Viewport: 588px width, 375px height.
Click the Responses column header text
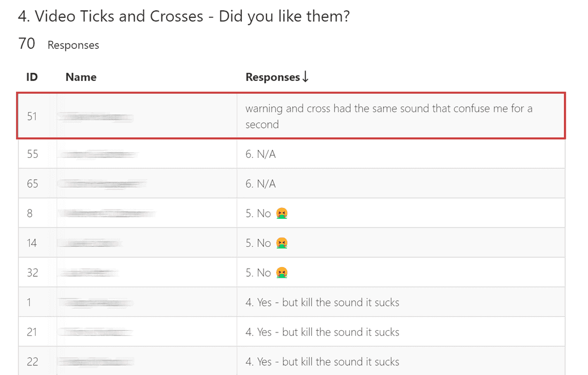[x=273, y=77]
